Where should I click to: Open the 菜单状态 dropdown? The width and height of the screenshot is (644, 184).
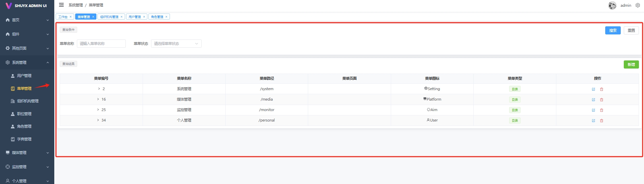176,44
